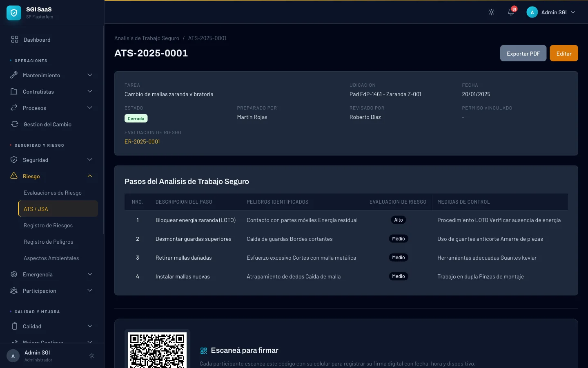This screenshot has width=588, height=368.
Task: Open the Participacion people icon
Action: [14, 290]
